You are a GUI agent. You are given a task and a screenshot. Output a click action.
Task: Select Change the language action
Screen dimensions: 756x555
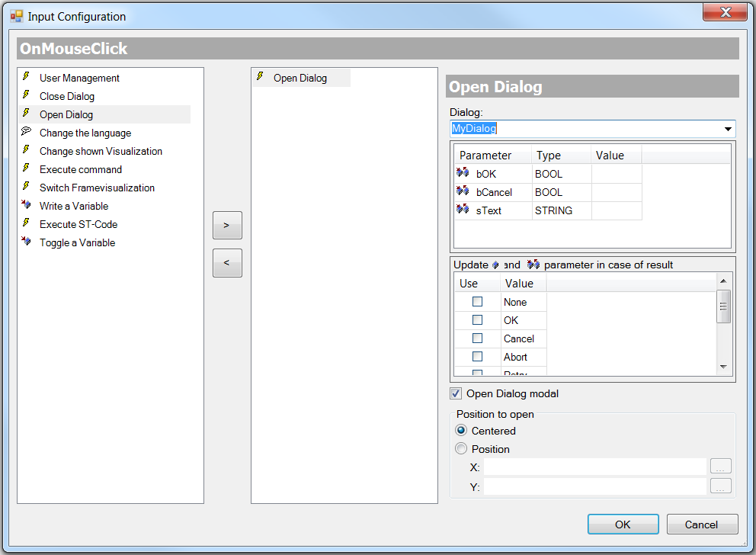pyautogui.click(x=85, y=133)
